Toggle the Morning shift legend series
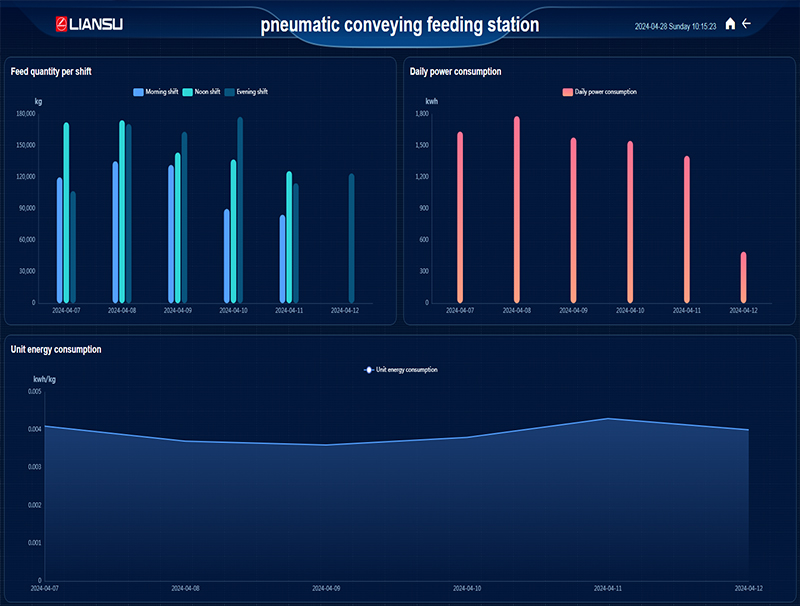Viewport: 800px width, 606px height. pos(156,92)
